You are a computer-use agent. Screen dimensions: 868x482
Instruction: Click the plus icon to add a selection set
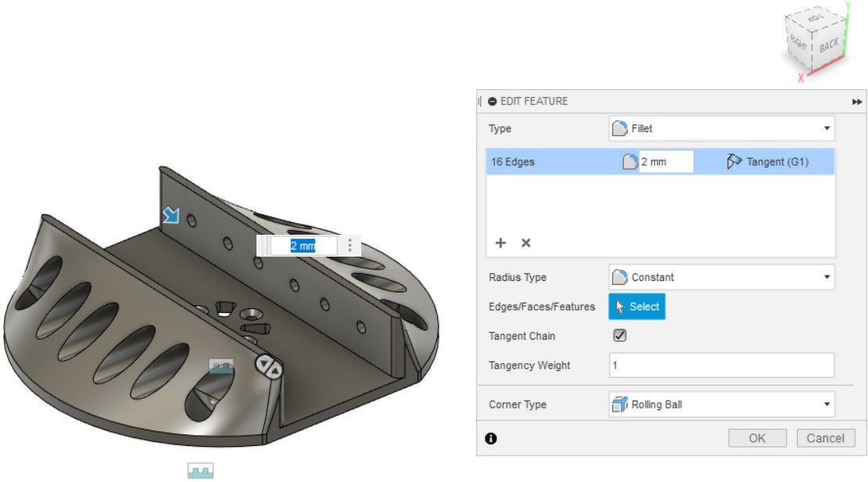(500, 243)
